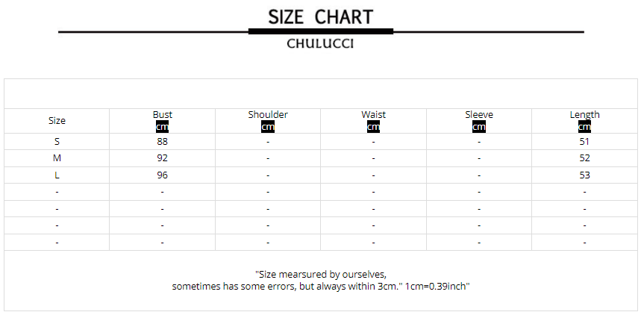Click the length value 52
The image size is (644, 312).
[x=584, y=158]
